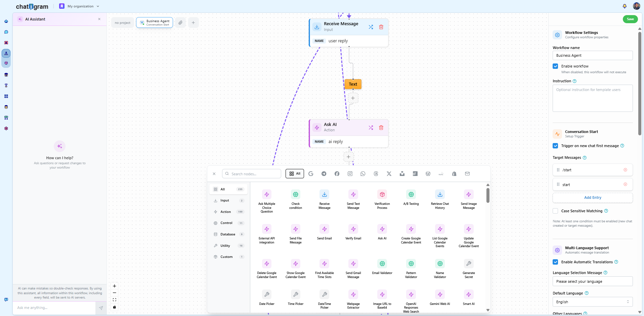
Task: Remove the /start target message entry
Action: [x=625, y=170]
